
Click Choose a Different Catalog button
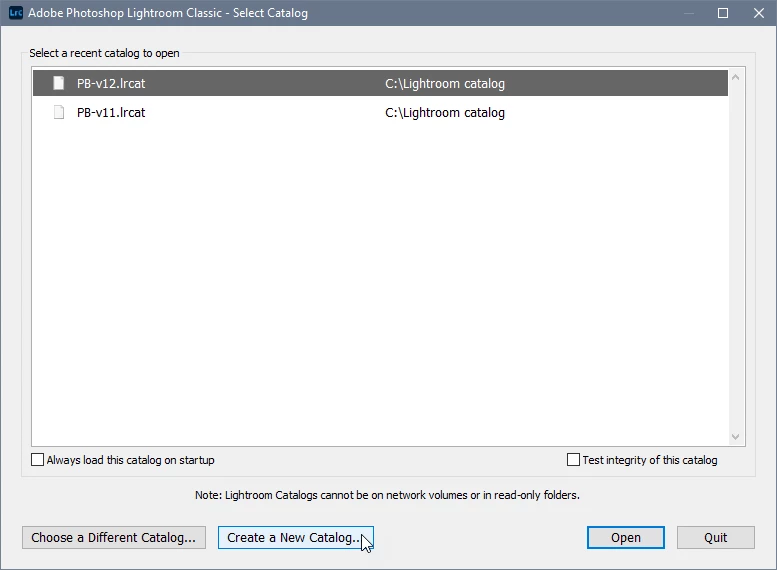pyautogui.click(x=113, y=538)
